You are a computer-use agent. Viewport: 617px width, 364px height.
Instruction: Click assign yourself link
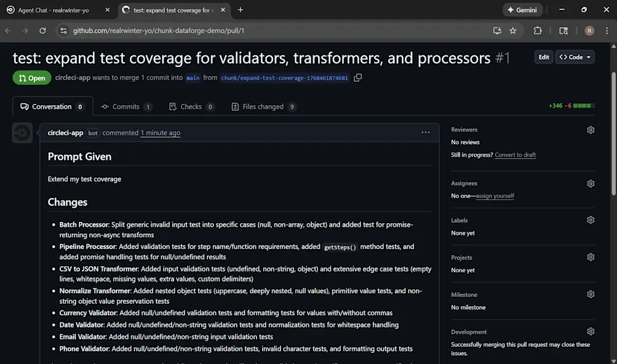coord(495,196)
